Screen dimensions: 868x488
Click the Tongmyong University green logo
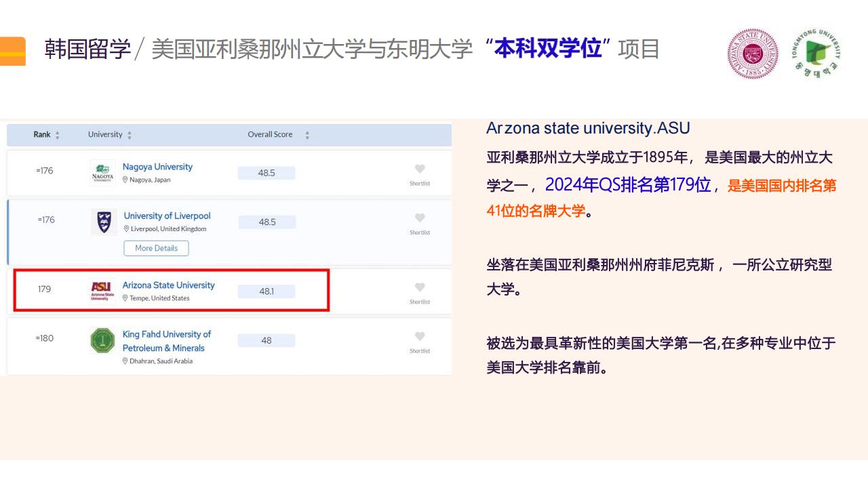[817, 54]
